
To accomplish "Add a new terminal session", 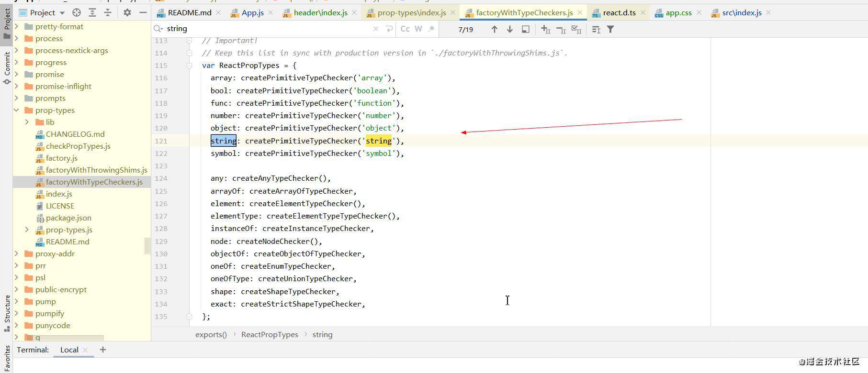I will tap(102, 350).
